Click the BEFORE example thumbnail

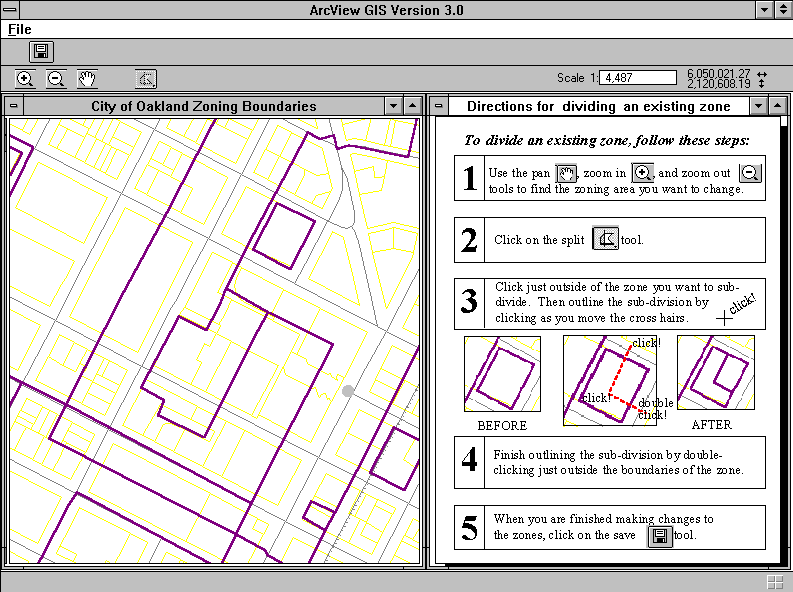(x=502, y=374)
